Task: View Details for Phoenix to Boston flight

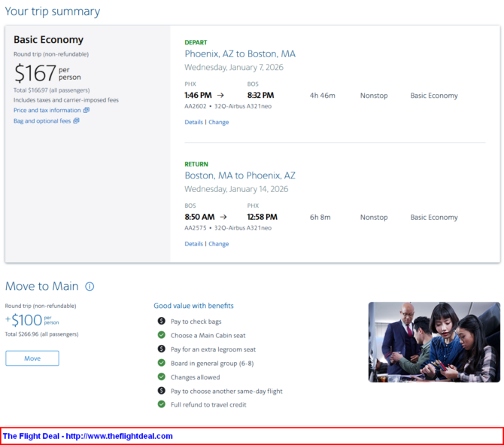Action: point(193,122)
